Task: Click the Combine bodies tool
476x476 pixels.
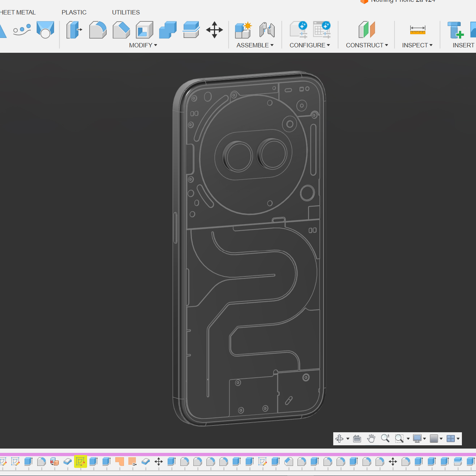Action: point(168,30)
